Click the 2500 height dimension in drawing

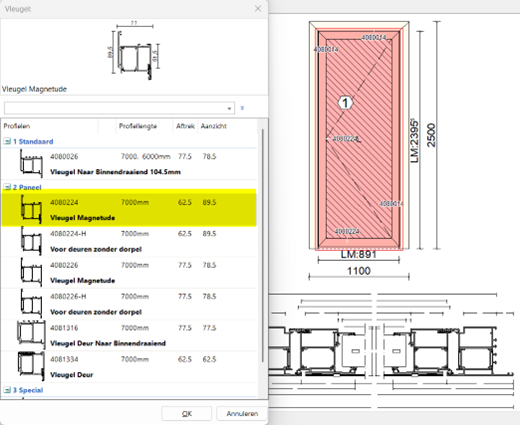[x=431, y=135]
